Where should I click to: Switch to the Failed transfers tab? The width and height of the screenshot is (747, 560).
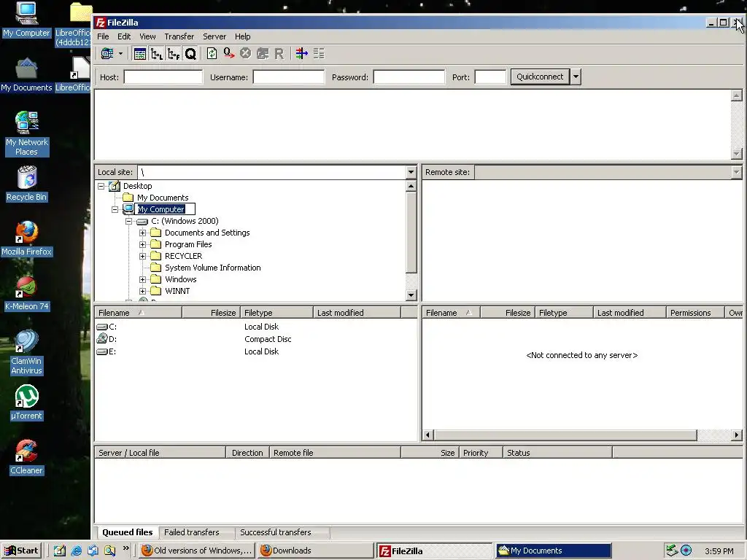pyautogui.click(x=192, y=532)
